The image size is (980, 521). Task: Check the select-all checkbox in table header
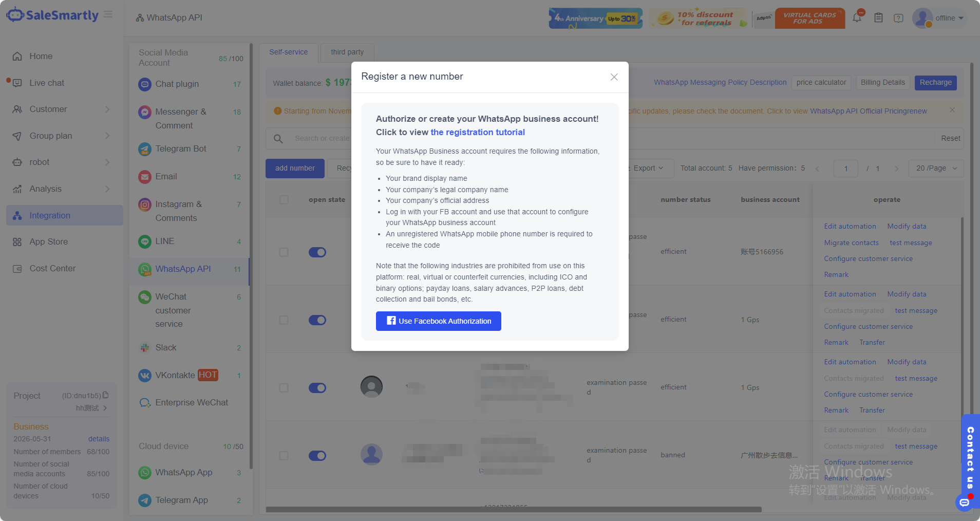(x=284, y=199)
